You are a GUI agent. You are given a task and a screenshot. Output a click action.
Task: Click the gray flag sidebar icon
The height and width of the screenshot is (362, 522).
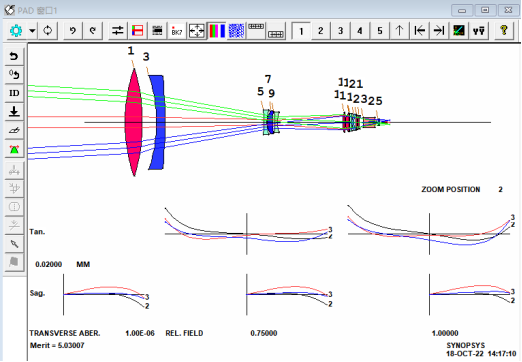tap(14, 262)
